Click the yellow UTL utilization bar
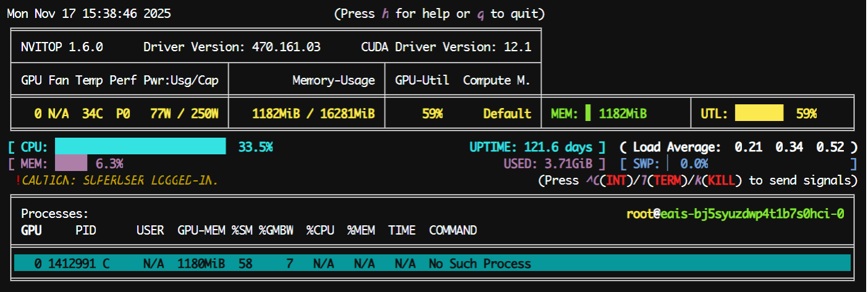 [759, 113]
